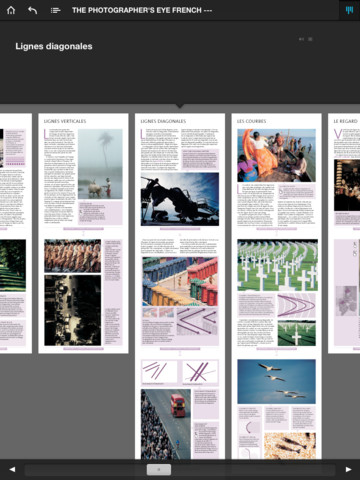Image resolution: width=360 pixels, height=480 pixels.
Task: Click the page scrubber slider handle
Action: (x=159, y=469)
